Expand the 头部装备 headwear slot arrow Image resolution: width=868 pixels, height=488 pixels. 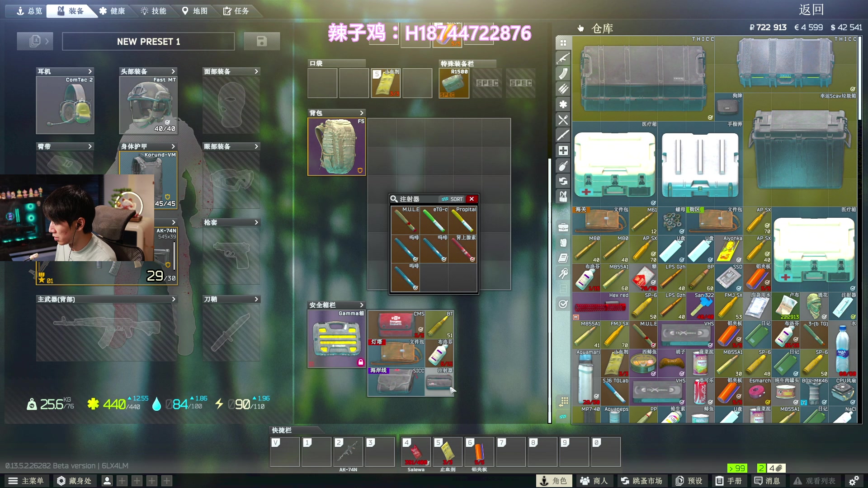(x=173, y=71)
